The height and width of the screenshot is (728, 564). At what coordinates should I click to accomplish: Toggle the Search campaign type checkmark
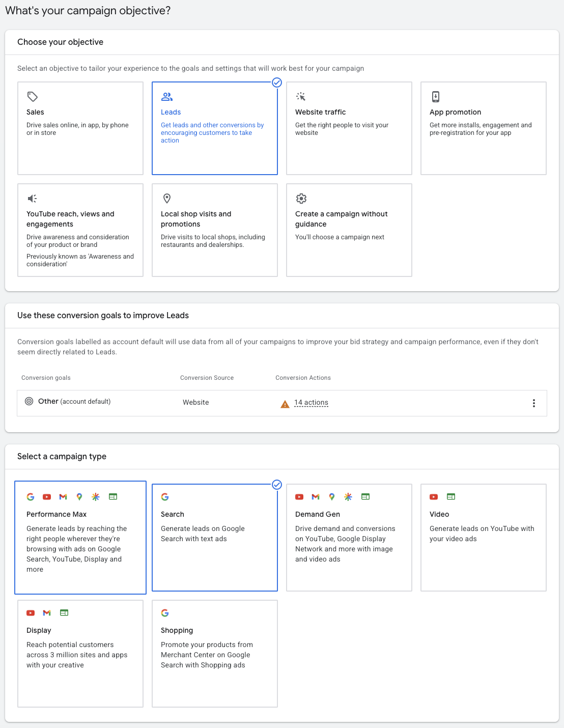coord(277,485)
